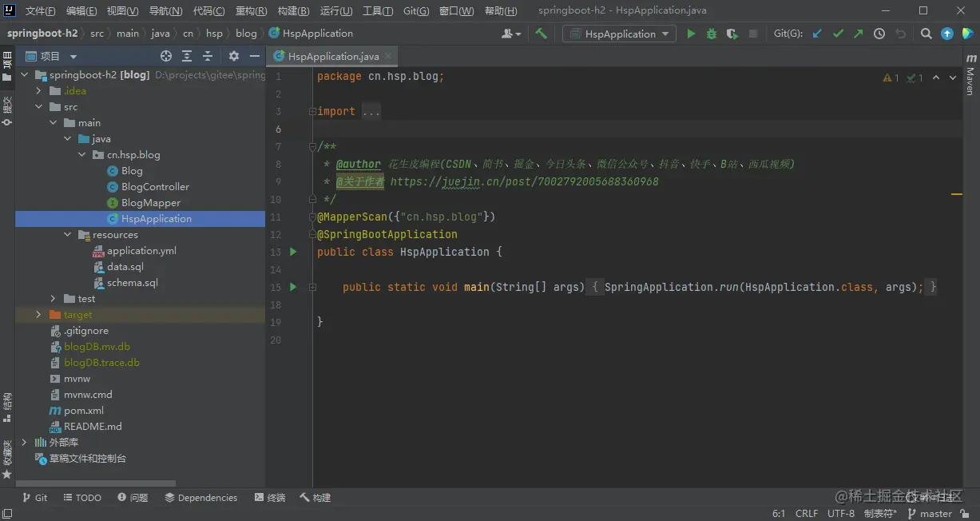Select the HspApplication.java editor tab
This screenshot has height=521, width=980.
point(333,57)
